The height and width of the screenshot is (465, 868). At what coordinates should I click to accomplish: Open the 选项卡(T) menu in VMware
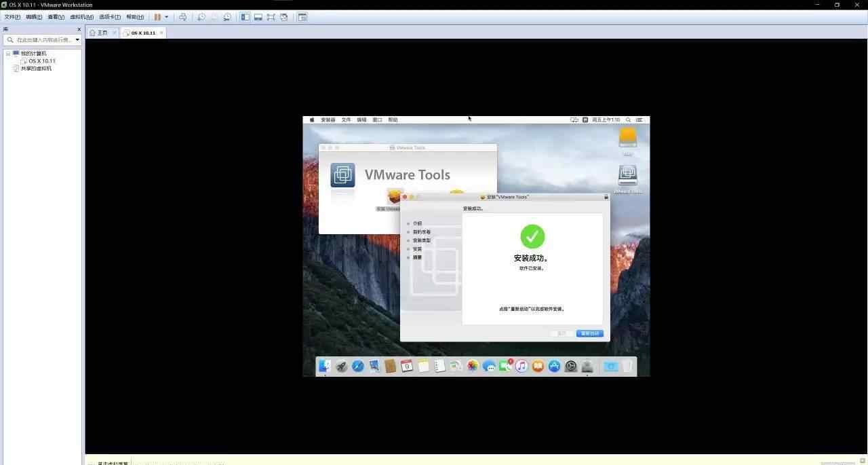click(x=110, y=17)
